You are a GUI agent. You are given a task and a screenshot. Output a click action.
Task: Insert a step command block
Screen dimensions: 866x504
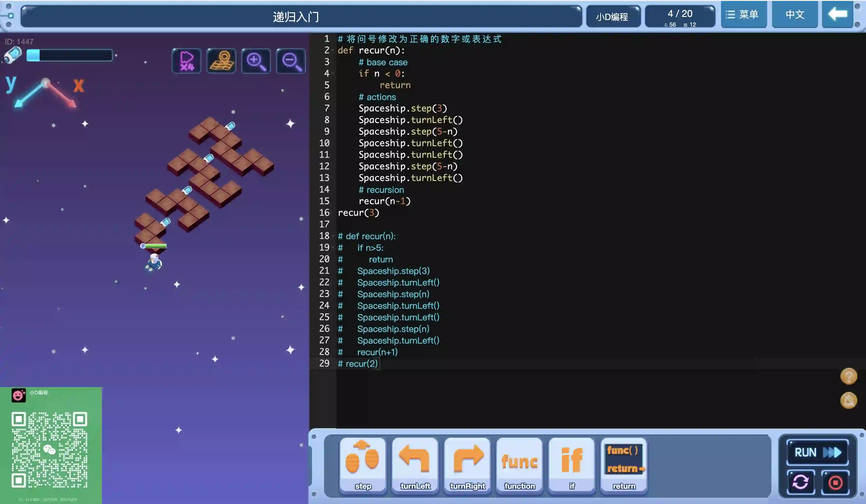click(x=363, y=465)
